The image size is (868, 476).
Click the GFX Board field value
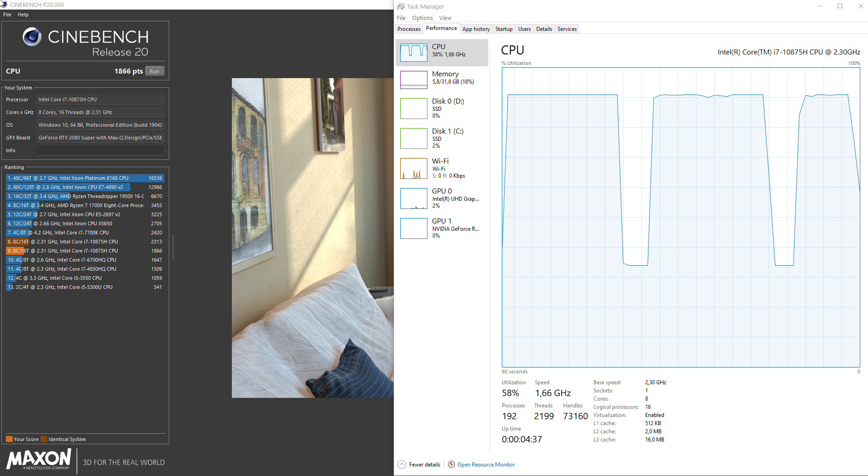(x=100, y=138)
